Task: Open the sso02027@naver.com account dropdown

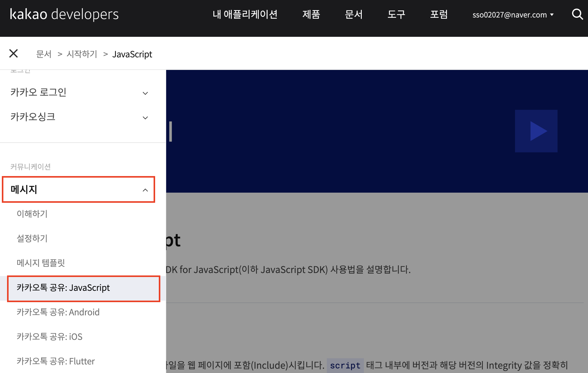Action: click(x=513, y=15)
